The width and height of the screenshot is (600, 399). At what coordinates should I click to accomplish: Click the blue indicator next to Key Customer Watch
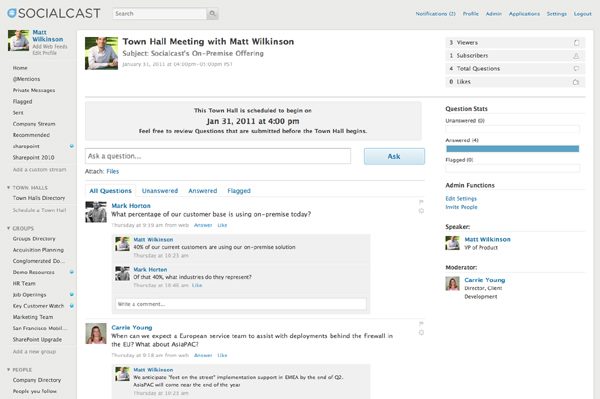(x=72, y=306)
